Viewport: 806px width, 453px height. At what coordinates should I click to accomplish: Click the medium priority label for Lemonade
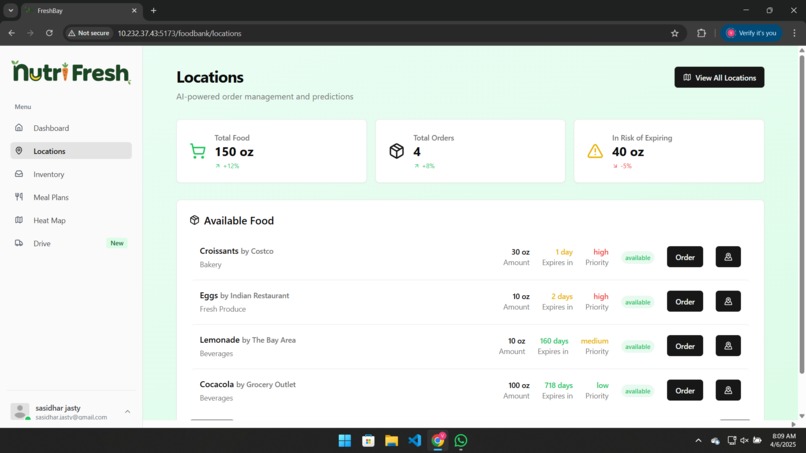pyautogui.click(x=594, y=341)
